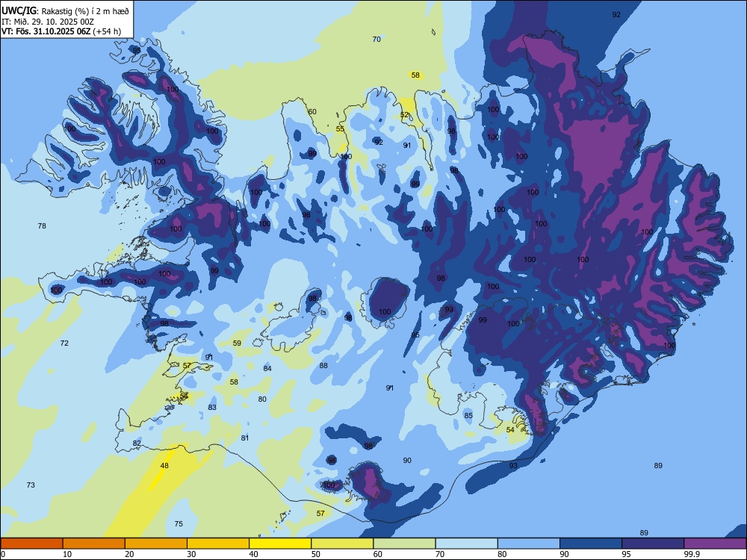Screen dimensions: 747x560
Task: Pick the amber 20–30 legend color block
Action: [156, 544]
